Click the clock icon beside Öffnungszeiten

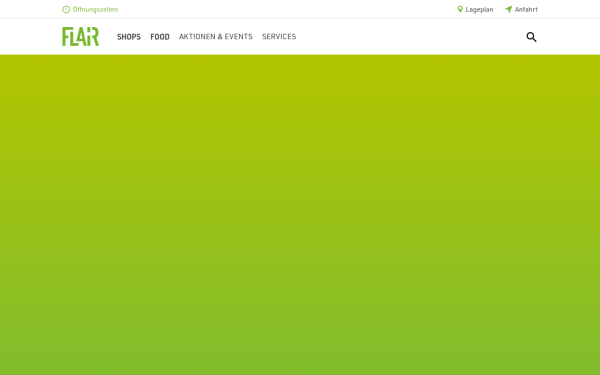(66, 10)
